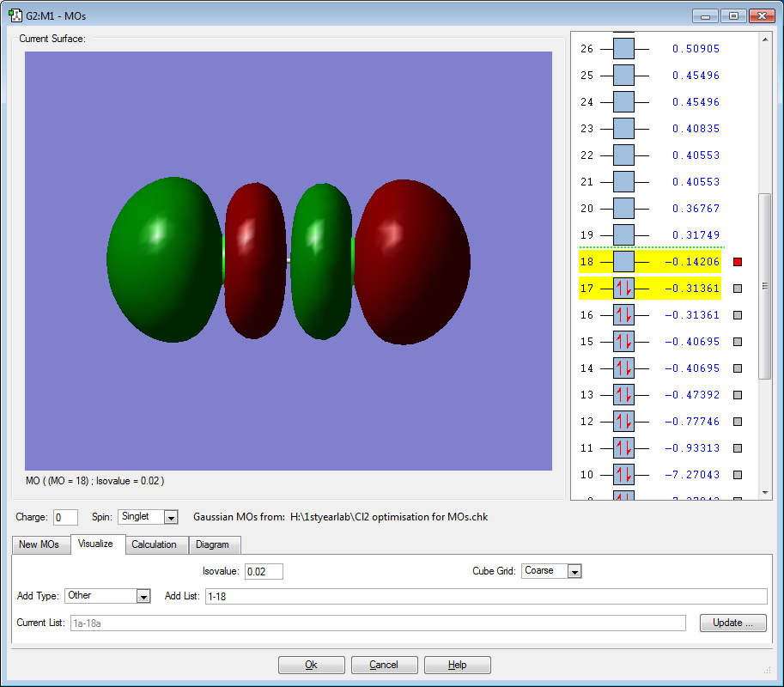Switch to the Calculation tab
The width and height of the screenshot is (784, 687).
click(x=155, y=544)
